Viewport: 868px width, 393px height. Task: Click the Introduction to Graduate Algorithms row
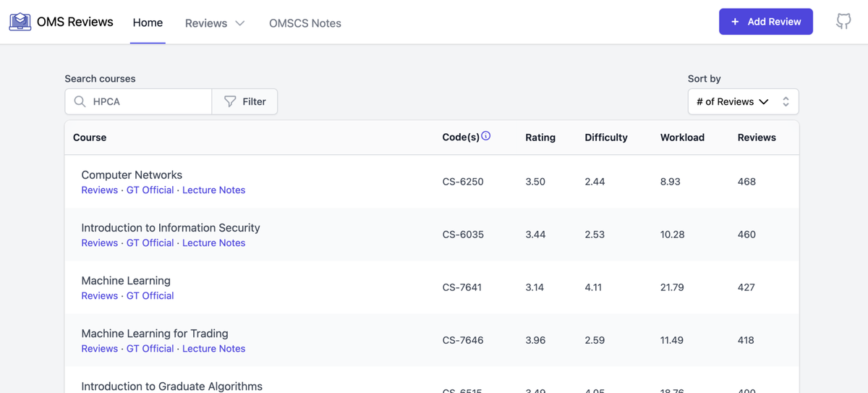[x=171, y=386]
